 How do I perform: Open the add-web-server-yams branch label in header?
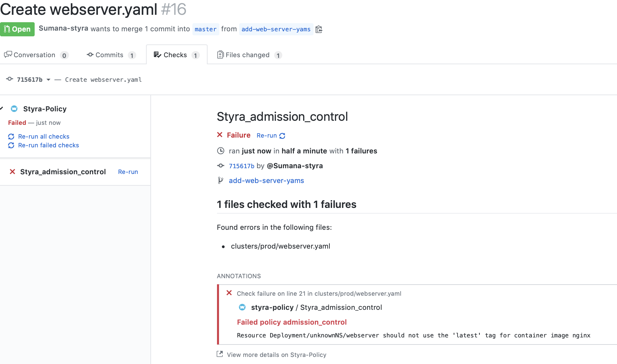tap(276, 29)
